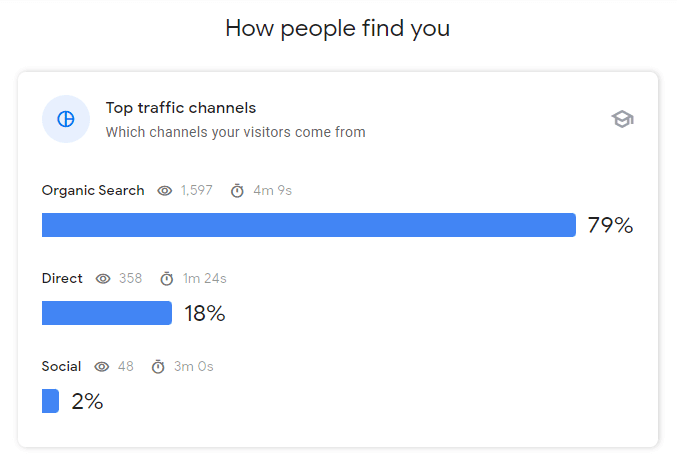Viewport: 677px width, 465px height.
Task: Click the Top traffic channels card title
Action: click(x=181, y=108)
